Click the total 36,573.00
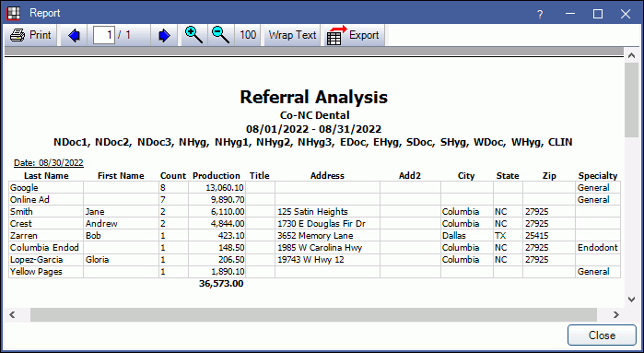Viewport: 644px width, 353px height. point(221,284)
